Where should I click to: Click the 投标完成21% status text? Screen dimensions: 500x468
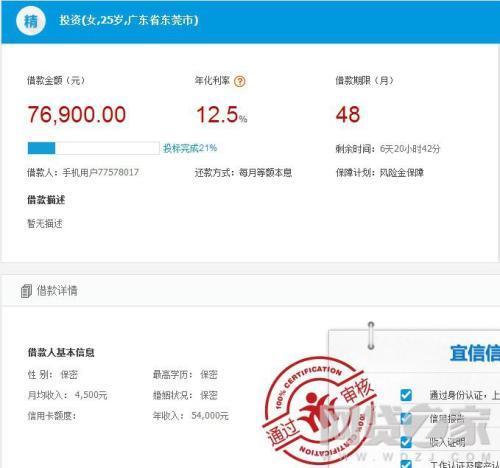coord(190,148)
